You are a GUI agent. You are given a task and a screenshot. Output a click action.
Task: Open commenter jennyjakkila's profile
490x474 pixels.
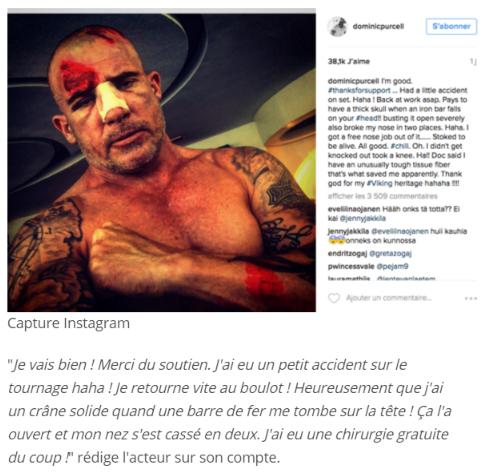[x=348, y=231]
